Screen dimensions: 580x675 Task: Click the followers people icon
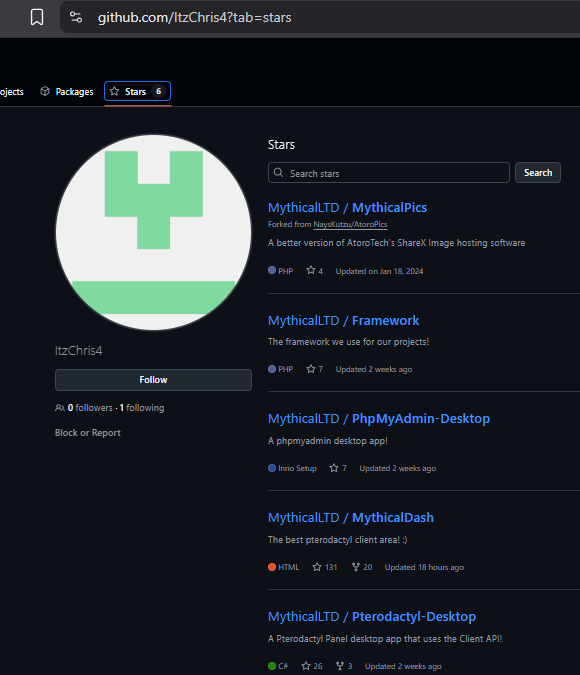(60, 408)
